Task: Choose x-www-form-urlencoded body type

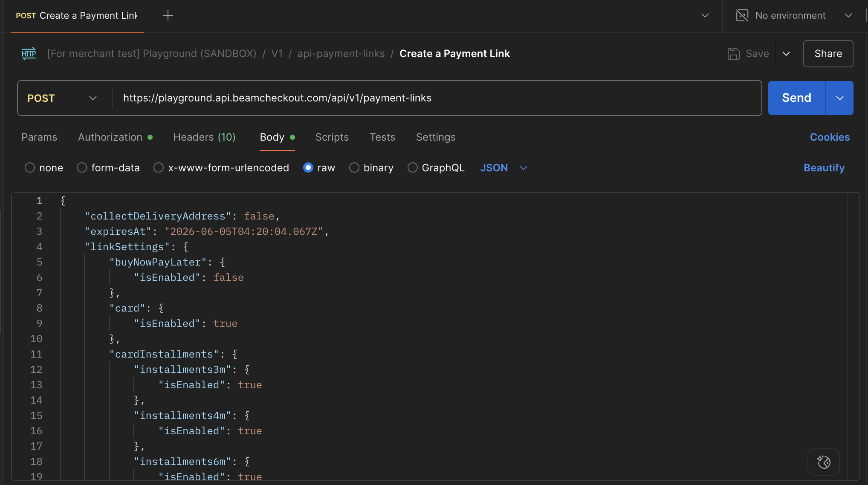Action: point(159,168)
